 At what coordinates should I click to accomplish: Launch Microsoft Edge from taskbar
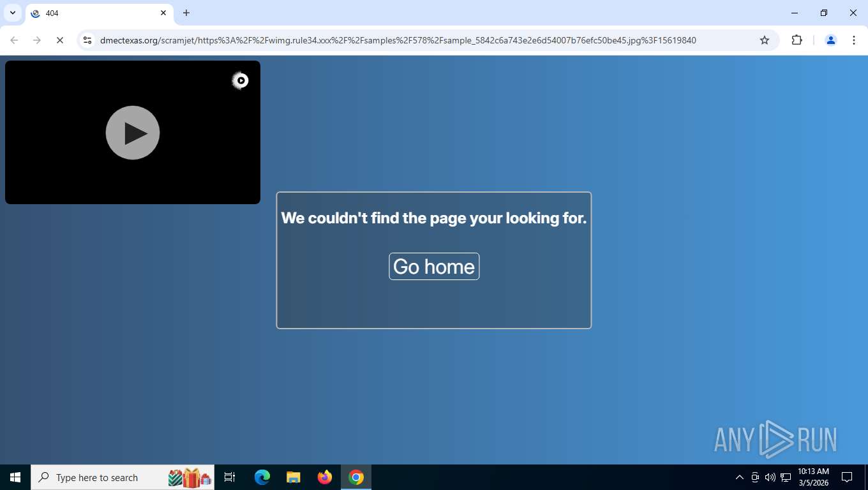pyautogui.click(x=262, y=477)
